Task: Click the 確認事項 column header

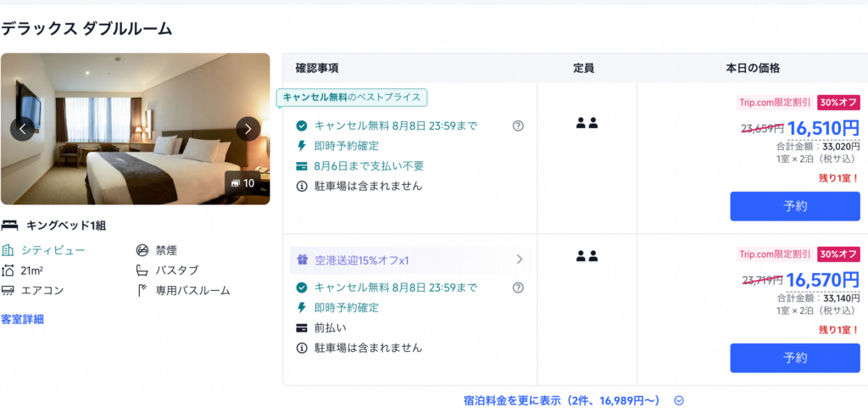Action: [317, 69]
